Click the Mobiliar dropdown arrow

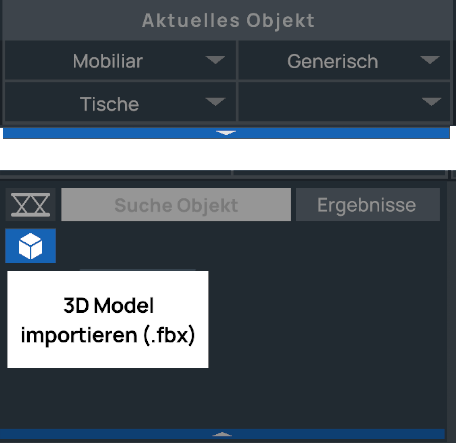coord(215,60)
